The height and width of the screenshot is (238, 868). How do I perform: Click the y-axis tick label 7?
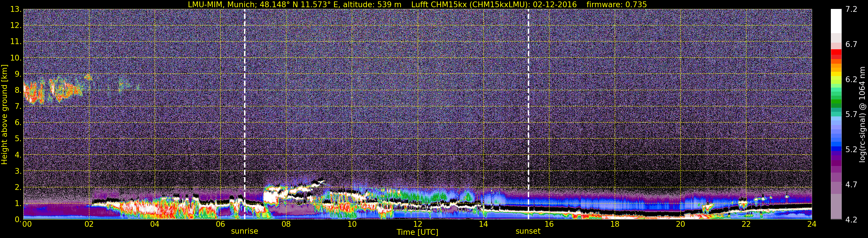tap(18, 107)
